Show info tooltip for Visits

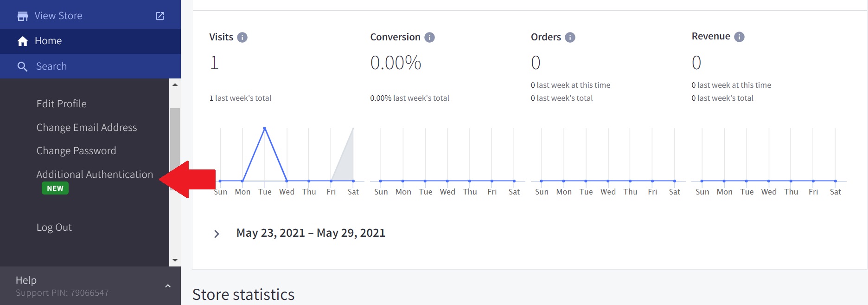[x=242, y=38]
